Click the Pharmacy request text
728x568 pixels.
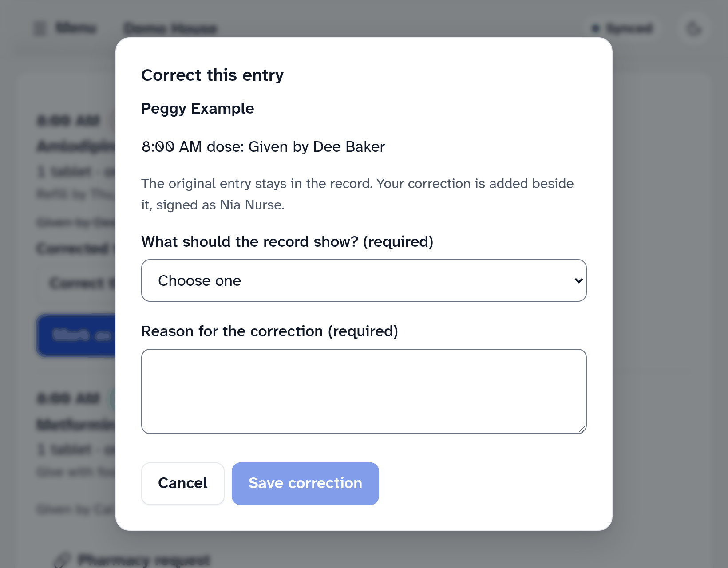click(144, 560)
